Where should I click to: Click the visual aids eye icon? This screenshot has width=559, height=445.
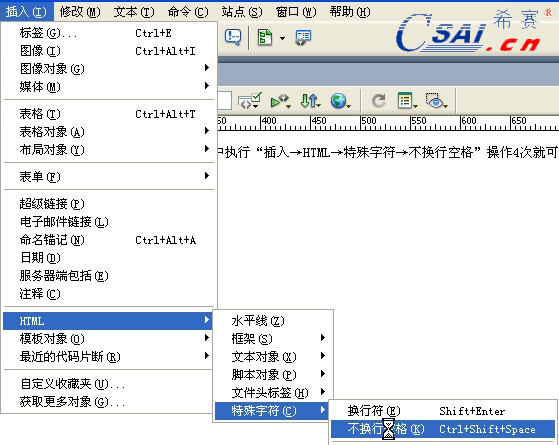[x=436, y=101]
